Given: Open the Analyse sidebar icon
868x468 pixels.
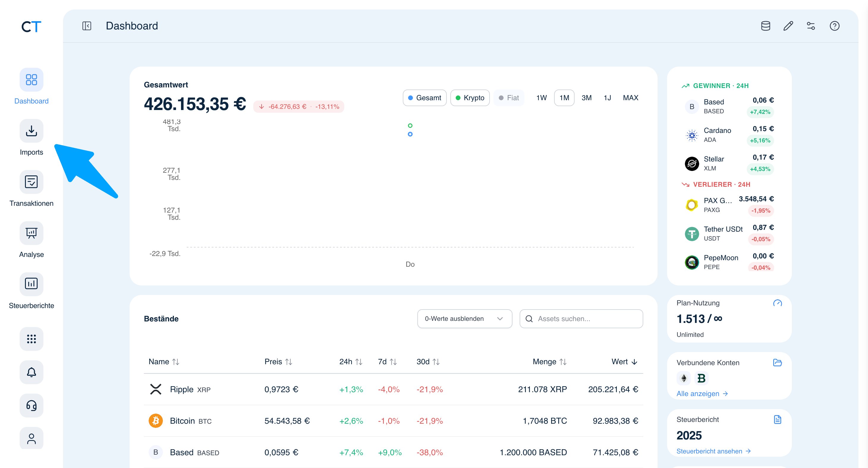Looking at the screenshot, I should 31,233.
